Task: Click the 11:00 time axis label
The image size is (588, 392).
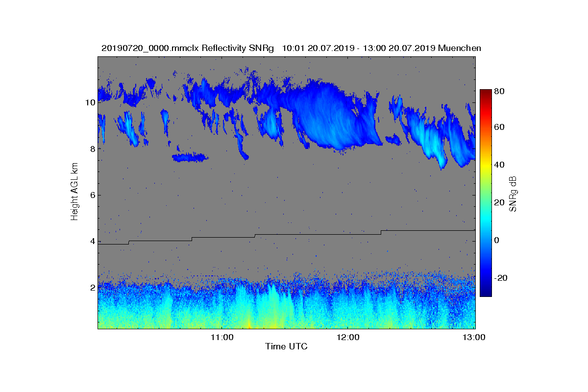Action: 221,338
